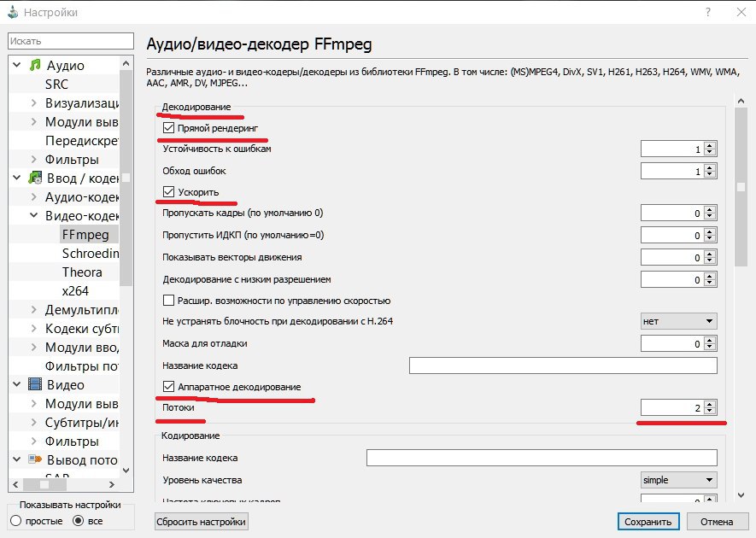Expand the Субтитры/индикация node
Screen dimensions: 756x538
[x=34, y=423]
